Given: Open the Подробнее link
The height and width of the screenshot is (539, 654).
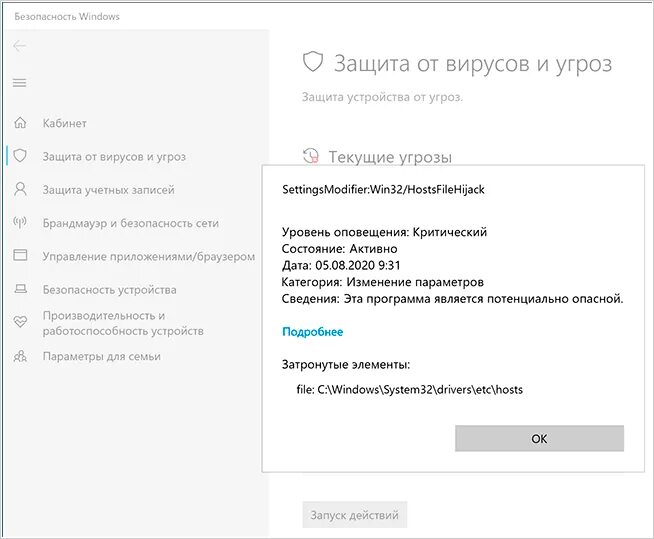Looking at the screenshot, I should point(312,332).
